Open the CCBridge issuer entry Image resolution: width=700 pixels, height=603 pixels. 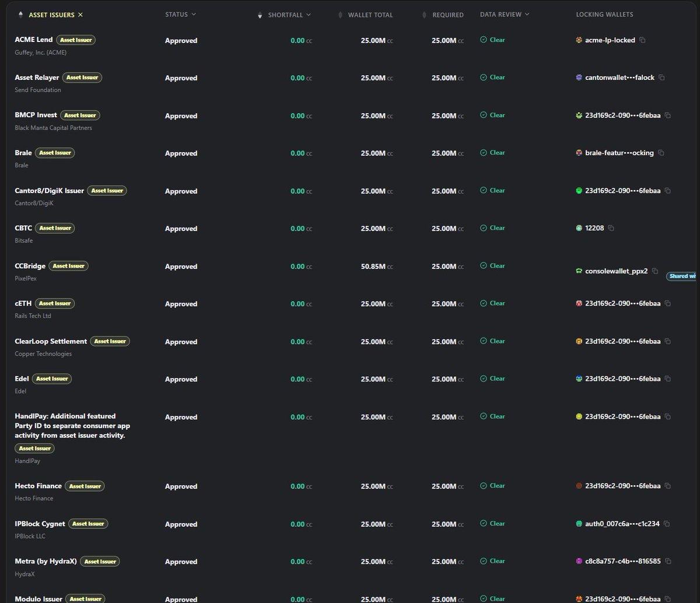[30, 265]
